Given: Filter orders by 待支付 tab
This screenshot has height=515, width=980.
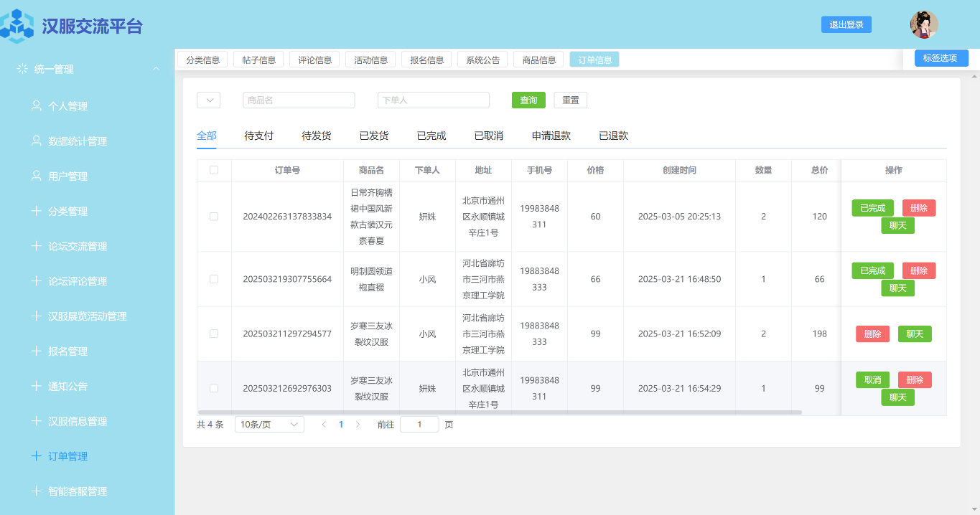Looking at the screenshot, I should (x=259, y=136).
